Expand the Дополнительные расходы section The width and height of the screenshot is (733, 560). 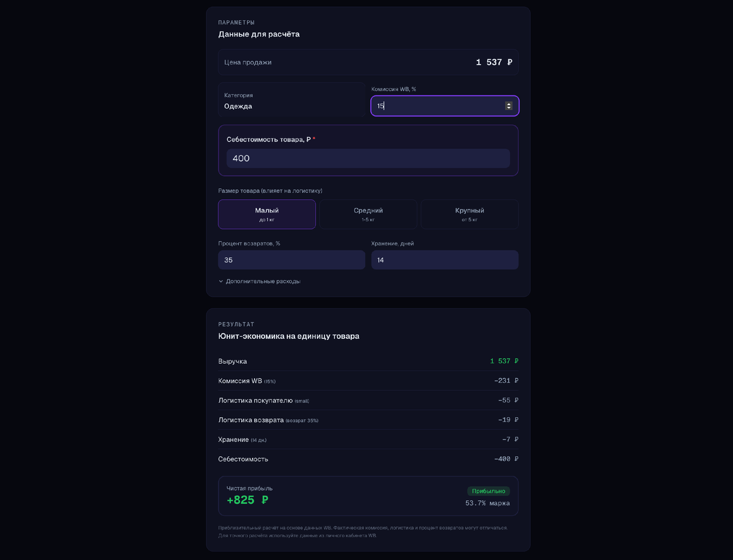coord(260,282)
